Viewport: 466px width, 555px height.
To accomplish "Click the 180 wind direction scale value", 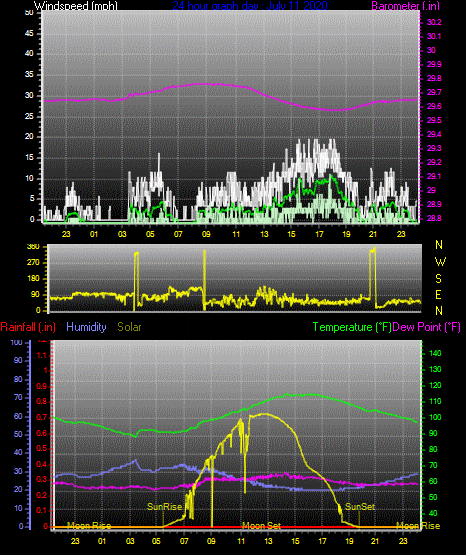I will point(33,279).
